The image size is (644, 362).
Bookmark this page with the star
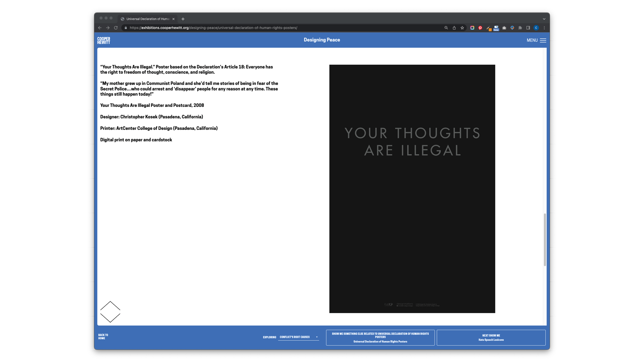pos(462,28)
